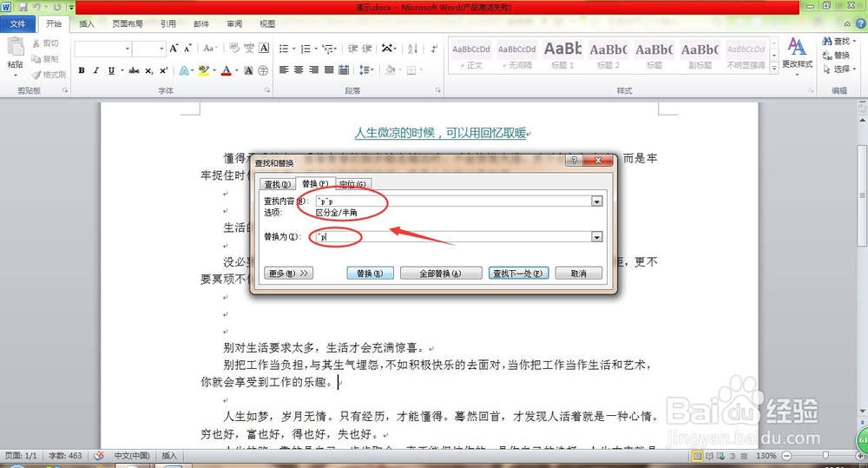Switch to the 定位 tab in dialog
Image resolution: width=868 pixels, height=468 pixels.
point(352,184)
